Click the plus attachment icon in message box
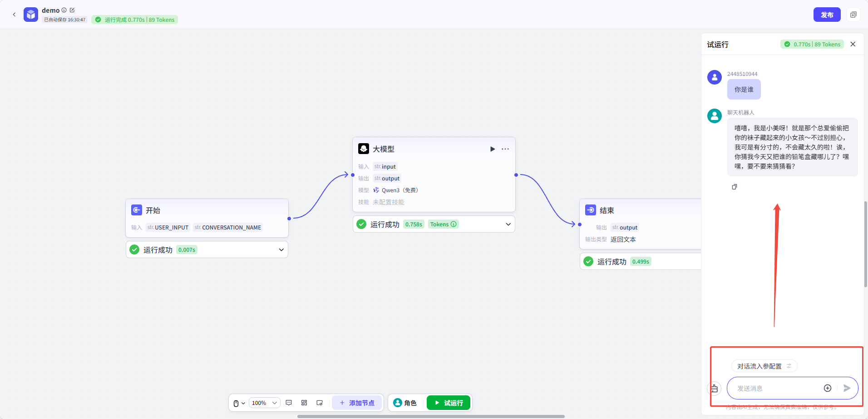Screen dimensions: 868x419 point(828,388)
